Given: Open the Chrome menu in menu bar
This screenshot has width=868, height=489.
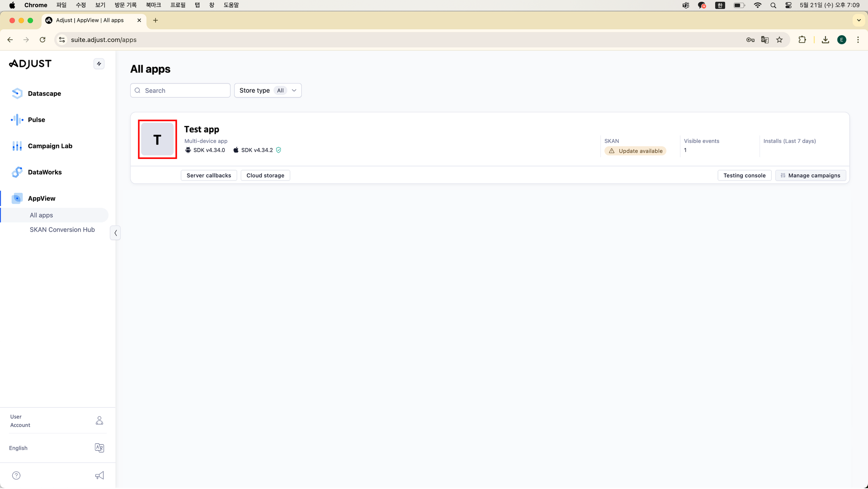Looking at the screenshot, I should [36, 5].
